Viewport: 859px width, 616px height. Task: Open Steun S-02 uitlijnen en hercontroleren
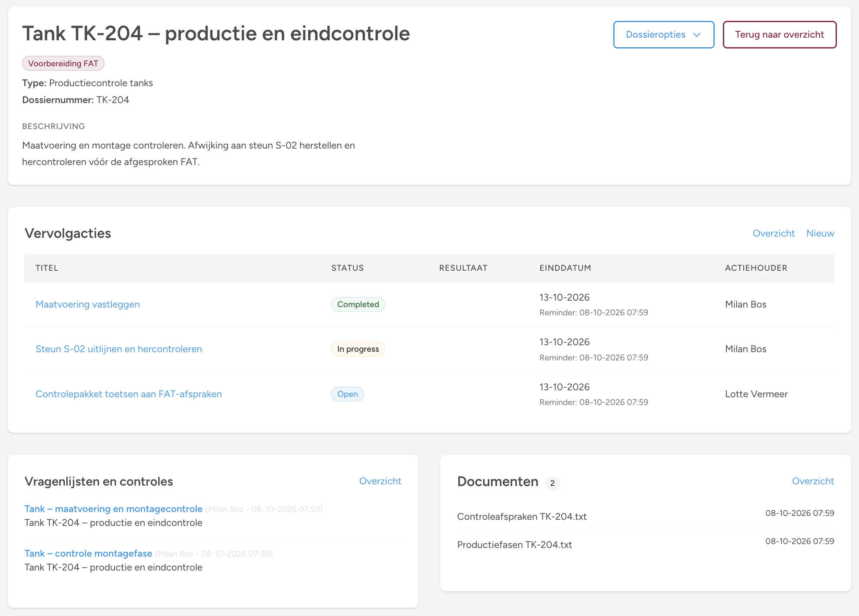119,349
